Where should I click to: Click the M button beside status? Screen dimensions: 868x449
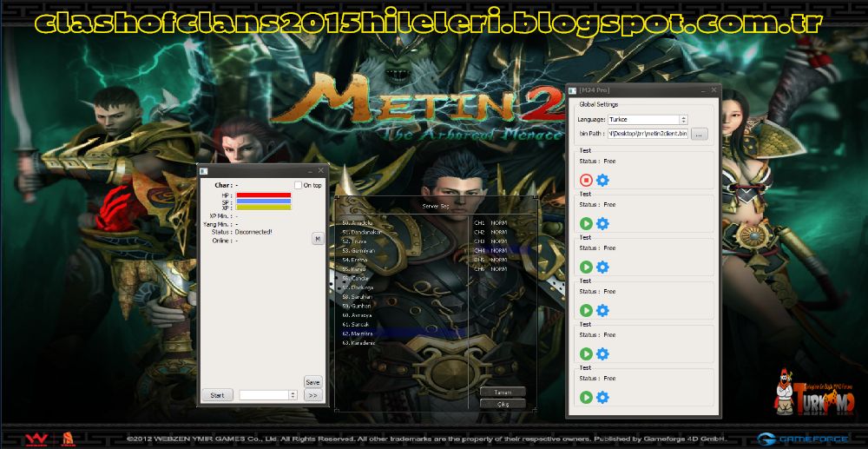[x=318, y=239]
